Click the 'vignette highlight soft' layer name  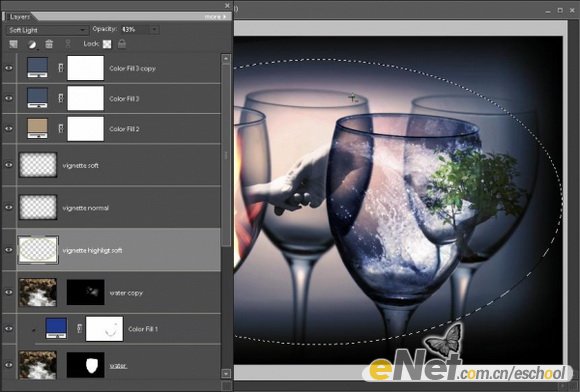(92, 251)
